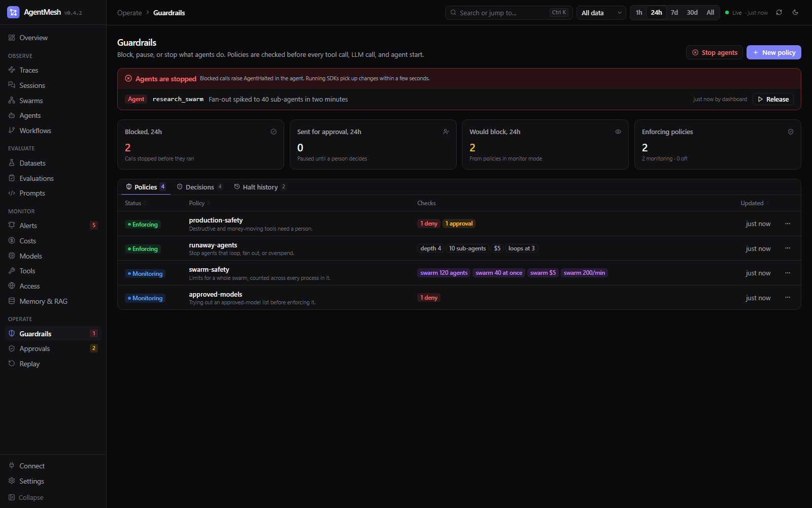Image resolution: width=812 pixels, height=508 pixels.
Task: Open row menu for production-safety
Action: 788,224
